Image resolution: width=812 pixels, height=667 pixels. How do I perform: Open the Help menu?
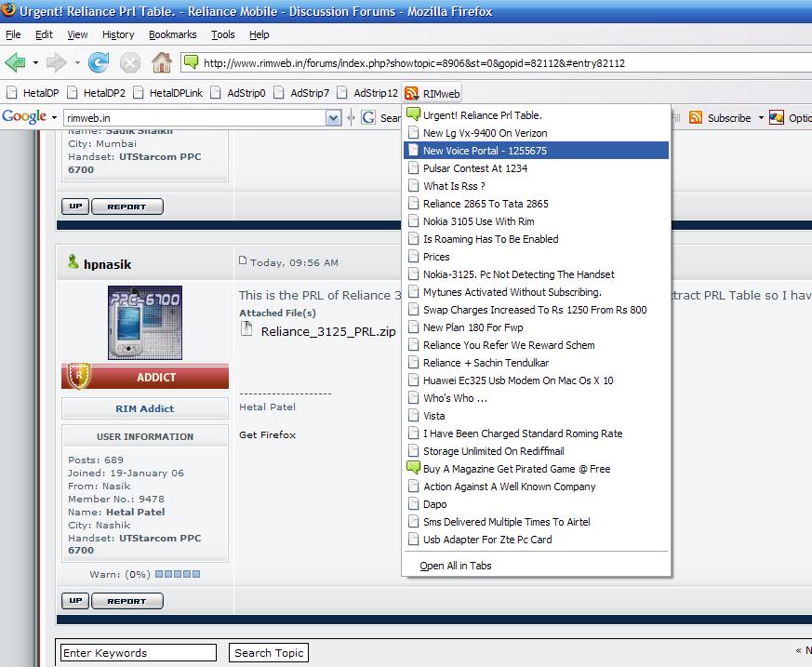click(259, 34)
